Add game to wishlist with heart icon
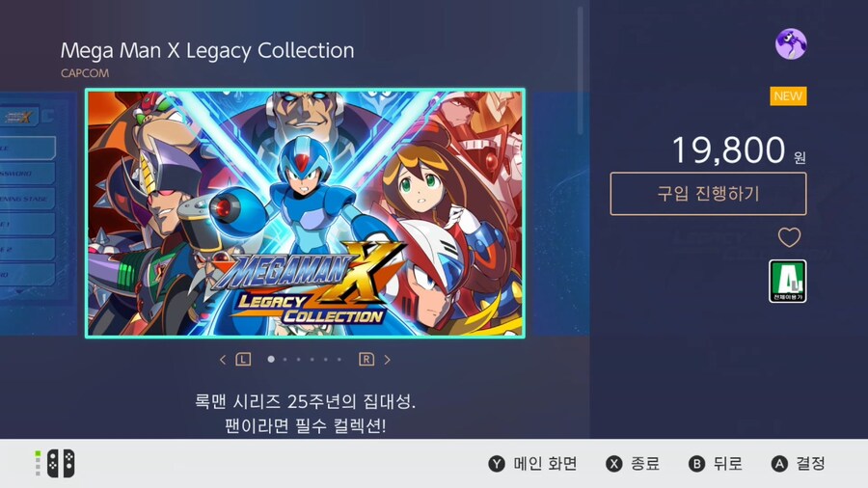Viewport: 868px width, 488px height. (x=789, y=237)
